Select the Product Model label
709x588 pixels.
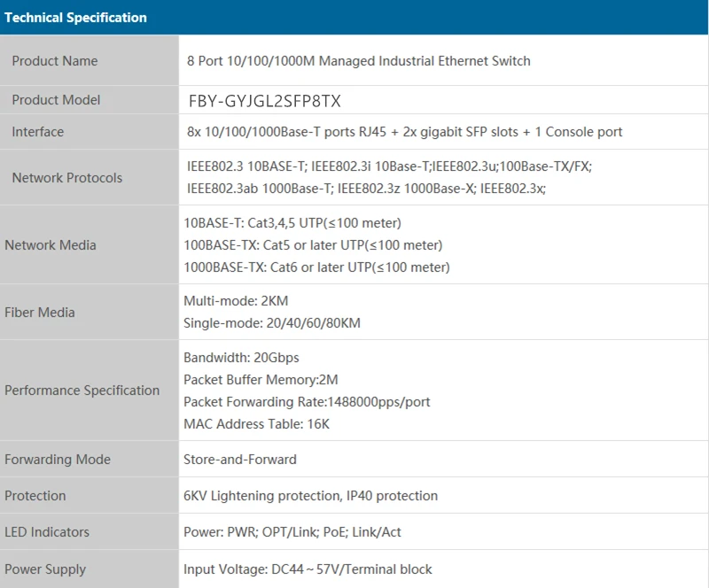56,100
